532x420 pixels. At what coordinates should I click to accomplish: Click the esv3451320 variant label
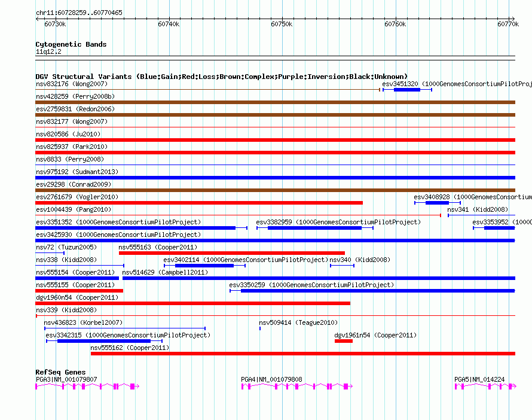click(457, 84)
